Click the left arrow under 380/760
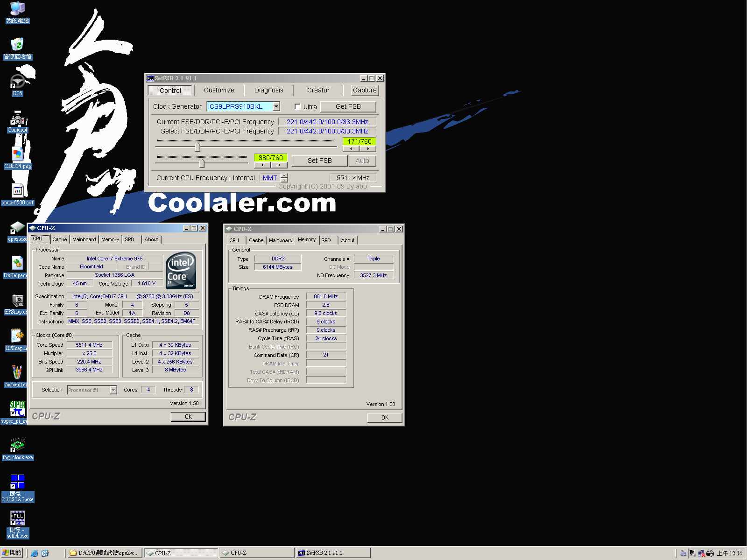This screenshot has height=560, width=747. (x=262, y=165)
